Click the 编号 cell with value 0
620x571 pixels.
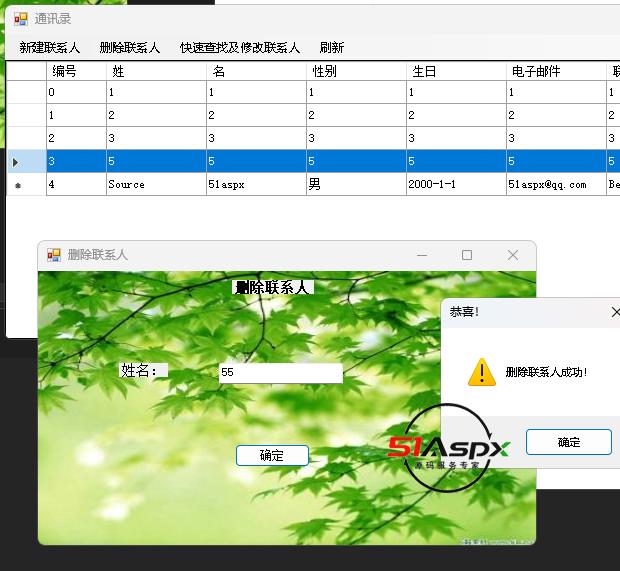[76, 93]
